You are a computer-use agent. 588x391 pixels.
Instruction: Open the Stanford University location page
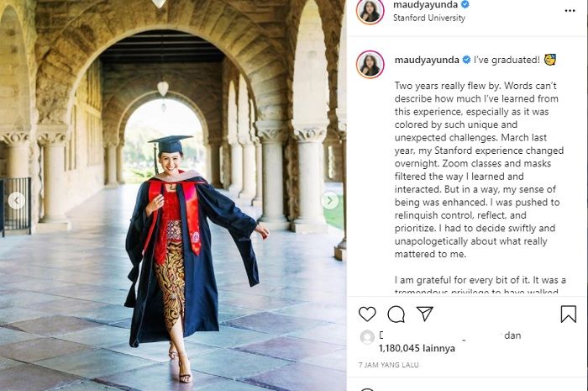(x=428, y=18)
